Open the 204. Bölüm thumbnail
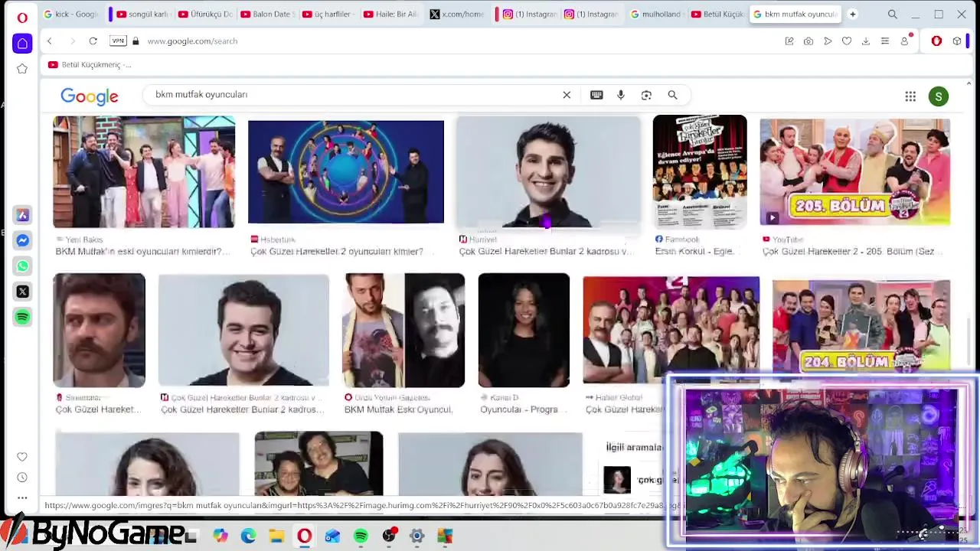 pos(861,327)
